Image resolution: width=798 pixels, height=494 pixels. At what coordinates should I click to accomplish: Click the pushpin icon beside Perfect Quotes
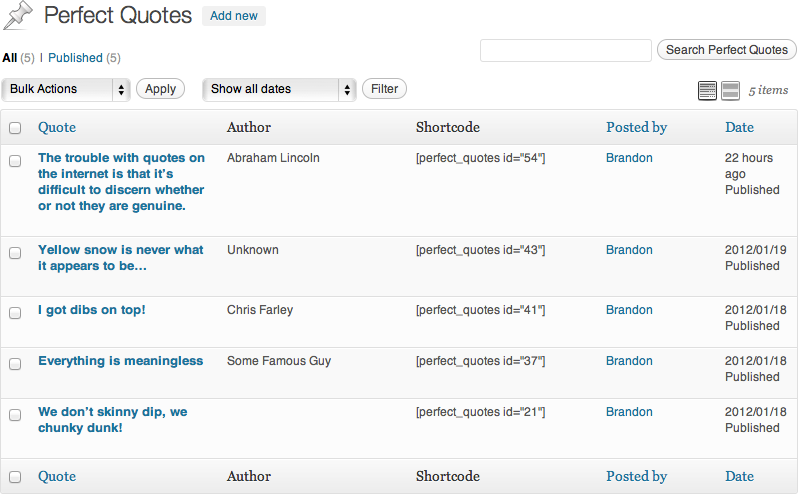tap(19, 16)
